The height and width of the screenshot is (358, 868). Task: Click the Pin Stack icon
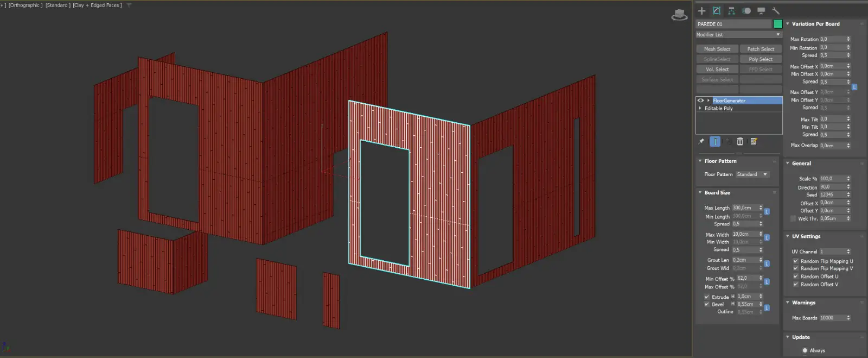pyautogui.click(x=701, y=141)
